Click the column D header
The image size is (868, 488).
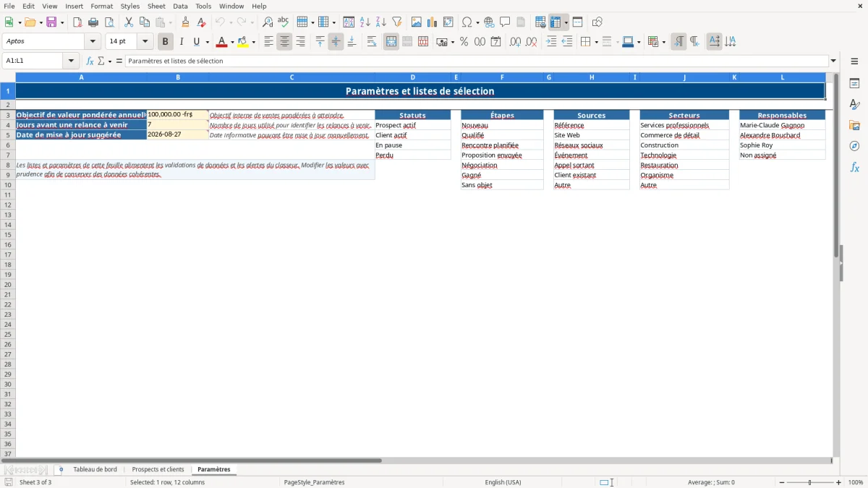413,77
